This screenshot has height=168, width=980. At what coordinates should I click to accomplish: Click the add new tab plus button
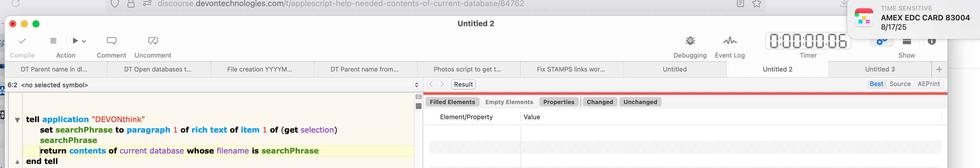coord(939,69)
